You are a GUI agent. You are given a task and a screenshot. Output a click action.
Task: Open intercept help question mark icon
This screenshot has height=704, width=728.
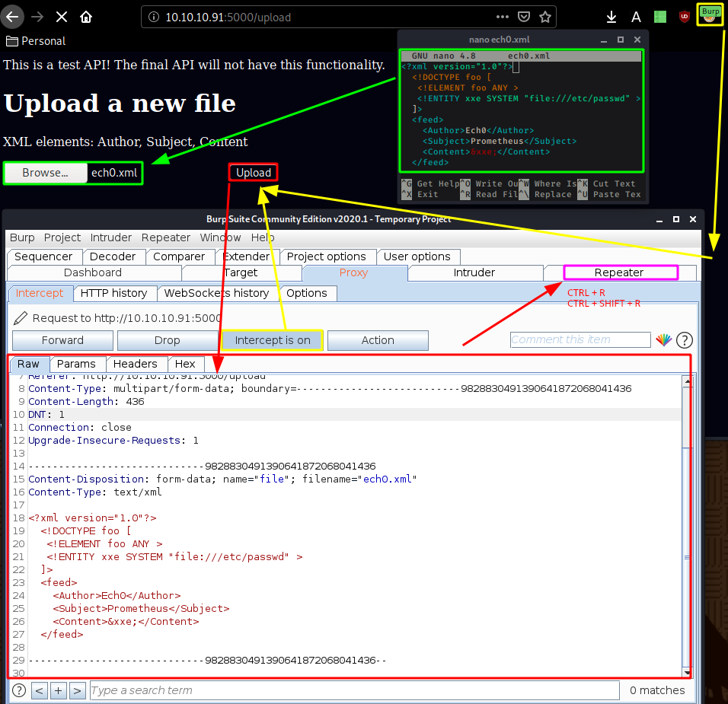(x=685, y=340)
